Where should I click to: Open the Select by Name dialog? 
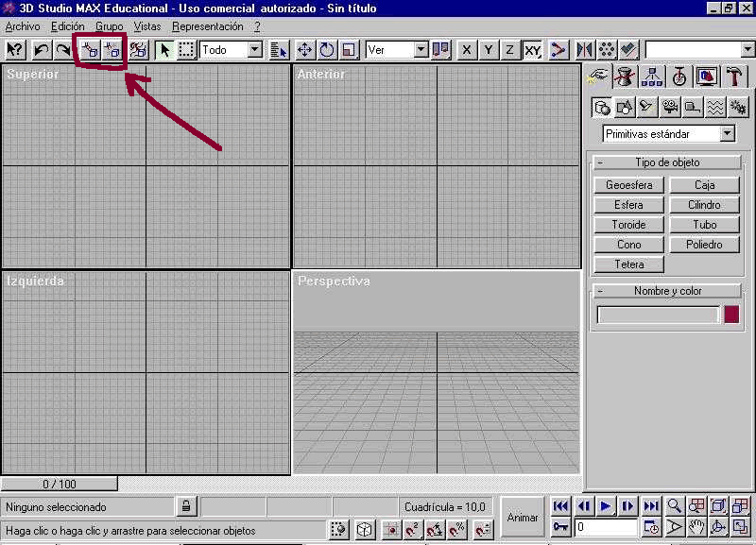(x=279, y=50)
